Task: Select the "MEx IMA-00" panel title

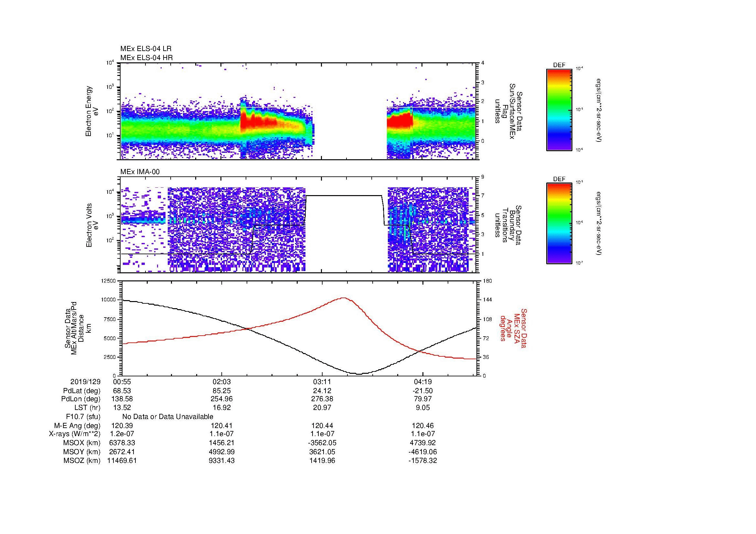Action: (140, 172)
